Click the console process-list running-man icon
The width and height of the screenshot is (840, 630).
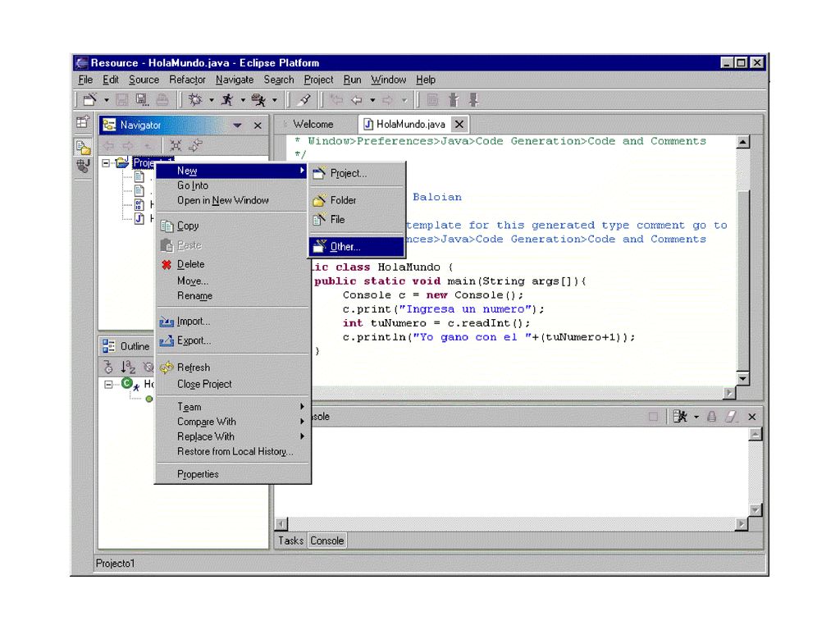coord(680,416)
